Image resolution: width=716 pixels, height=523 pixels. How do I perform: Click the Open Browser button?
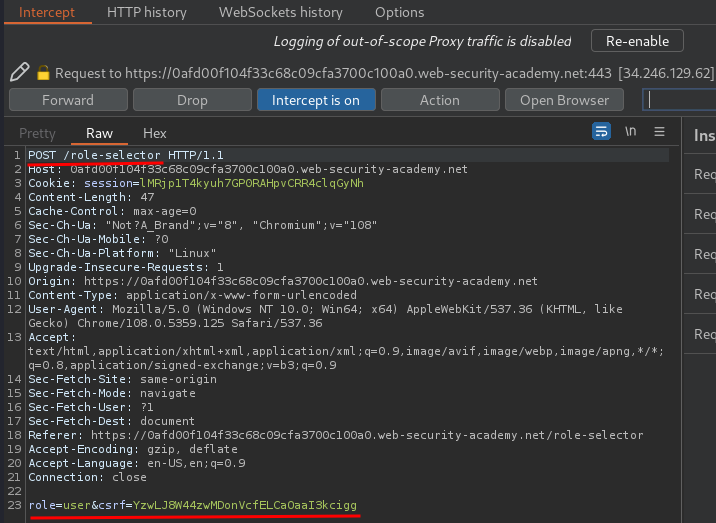[564, 100]
